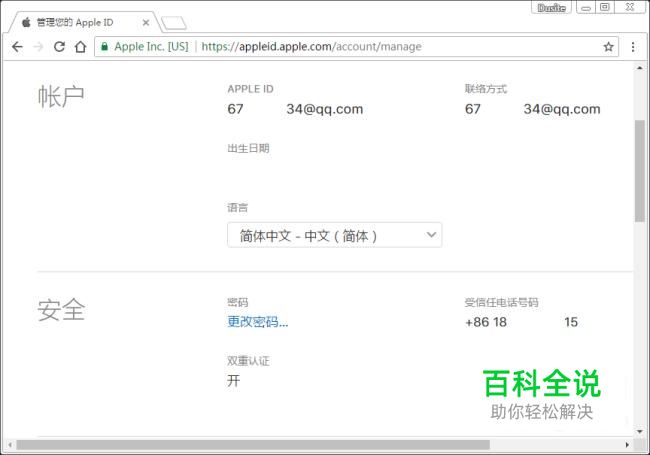Click the scroll down arrow

(x=640, y=431)
